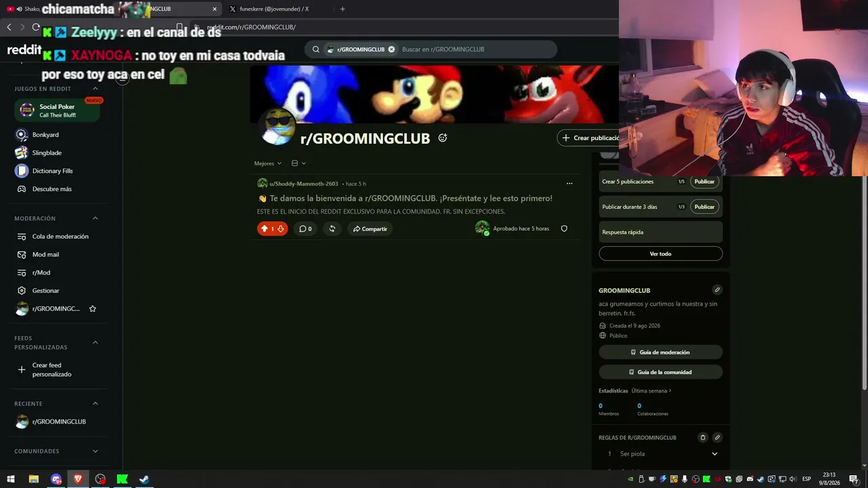
Task: Open the Windows Start menu
Action: [11, 479]
